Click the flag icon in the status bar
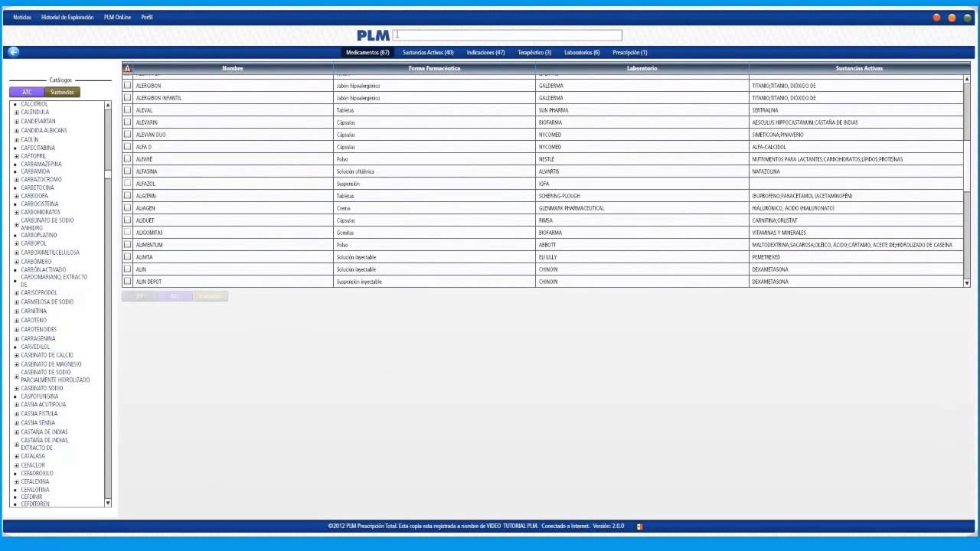Viewport: 980px width, 551px height. coord(639,527)
